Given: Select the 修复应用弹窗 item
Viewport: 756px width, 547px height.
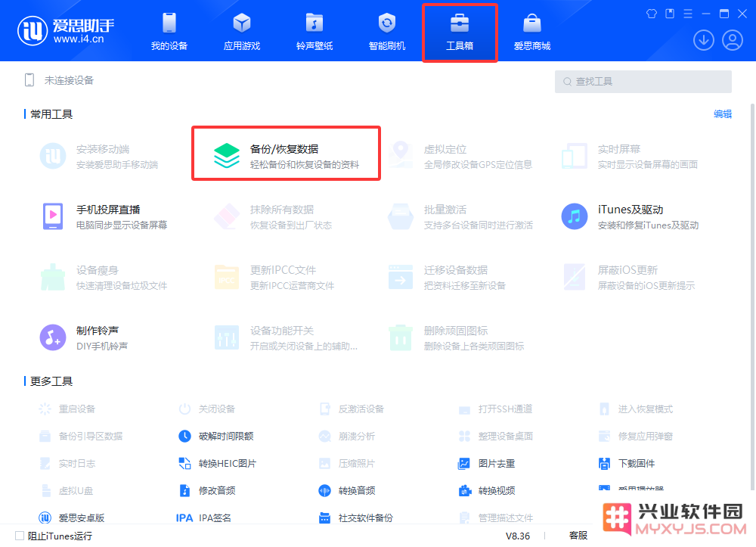Looking at the screenshot, I should [636, 436].
